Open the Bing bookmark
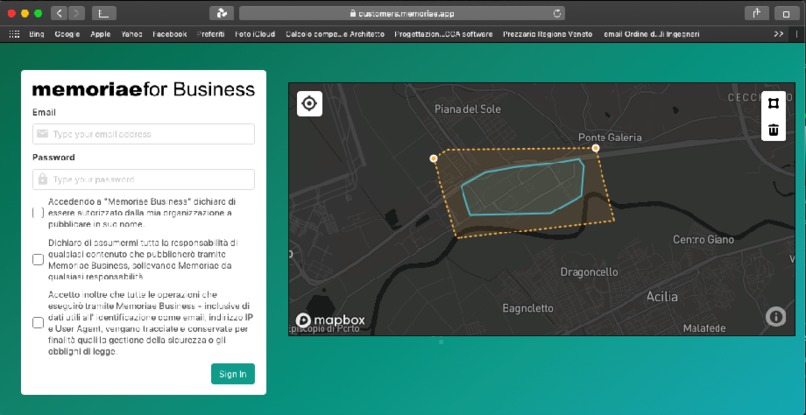Viewport: 806px width, 415px height. [36, 34]
